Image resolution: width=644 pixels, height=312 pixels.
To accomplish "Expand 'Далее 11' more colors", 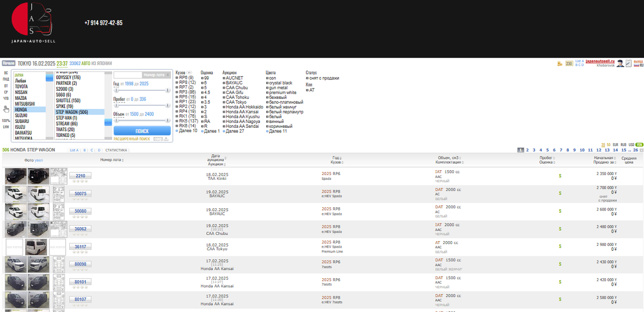I will pos(277,130).
